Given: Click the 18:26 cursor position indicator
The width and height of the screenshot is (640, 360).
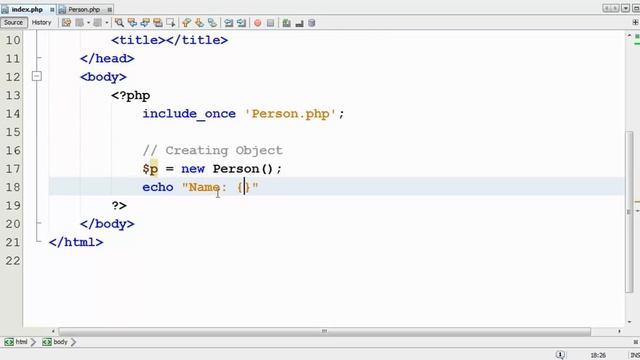Looking at the screenshot, I should [x=598, y=355].
